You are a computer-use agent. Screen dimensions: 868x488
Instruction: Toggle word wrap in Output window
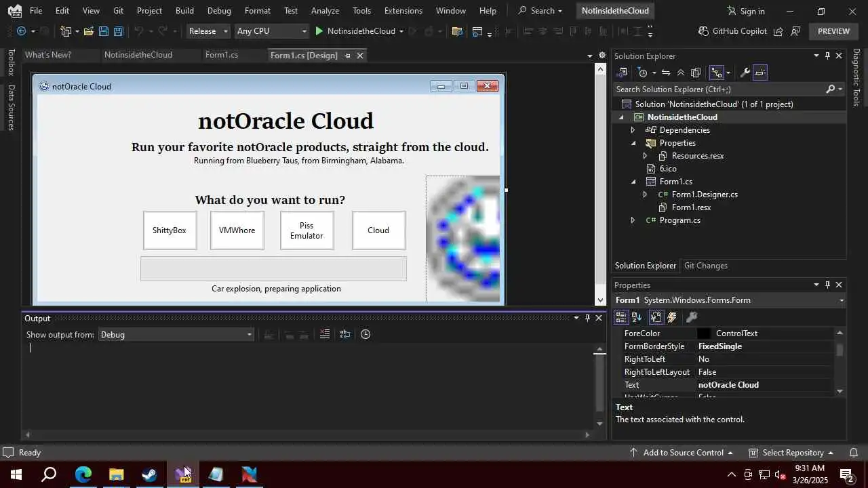coord(345,334)
